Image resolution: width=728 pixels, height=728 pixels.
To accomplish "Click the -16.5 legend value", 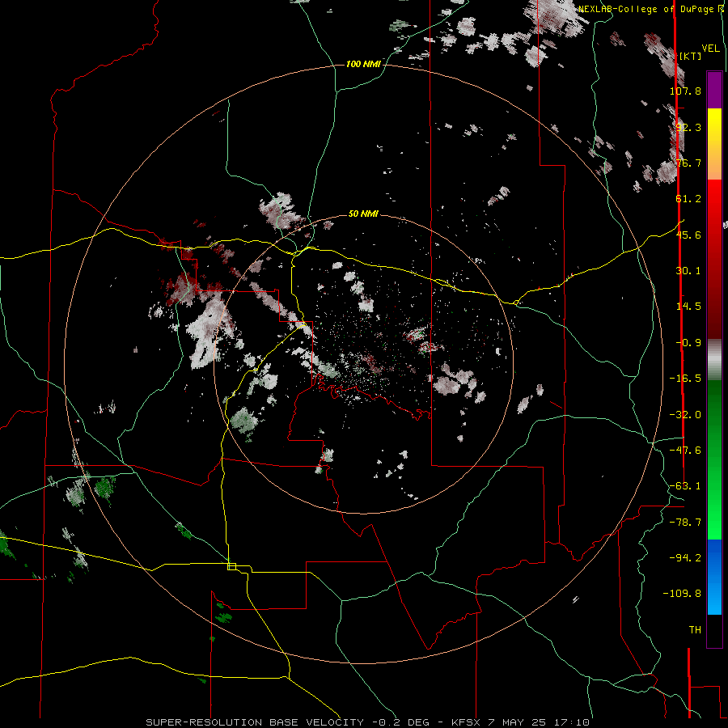I will coord(685,379).
